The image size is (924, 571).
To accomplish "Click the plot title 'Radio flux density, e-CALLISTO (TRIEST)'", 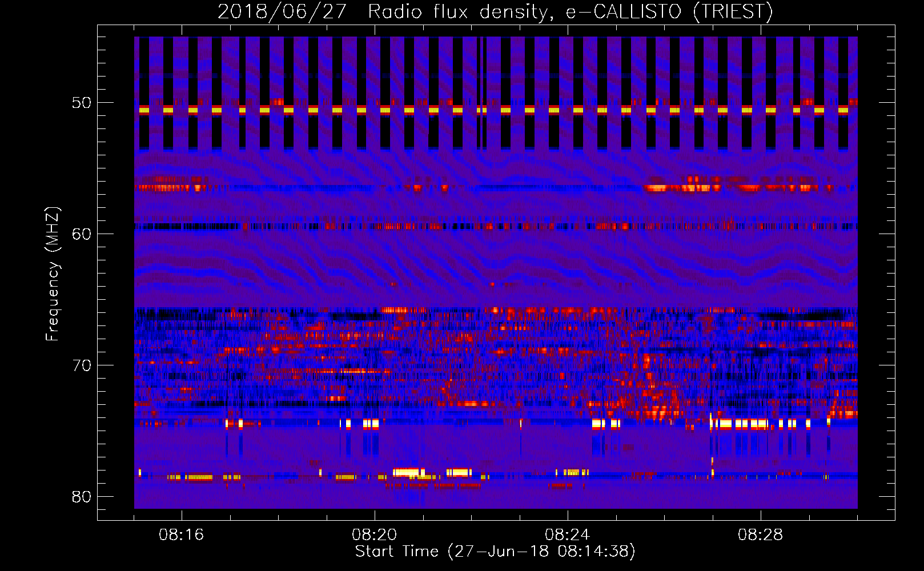I will [x=571, y=11].
